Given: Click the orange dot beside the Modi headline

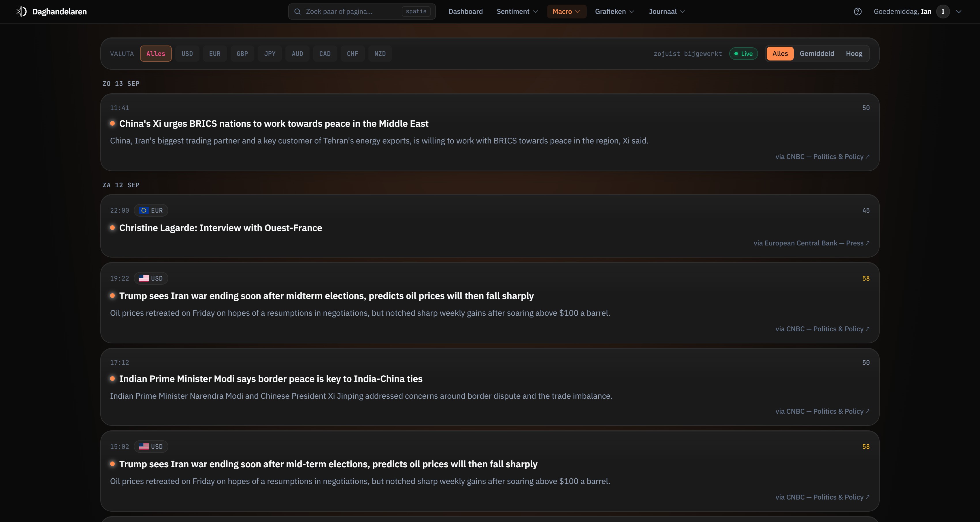Looking at the screenshot, I should pyautogui.click(x=112, y=378).
